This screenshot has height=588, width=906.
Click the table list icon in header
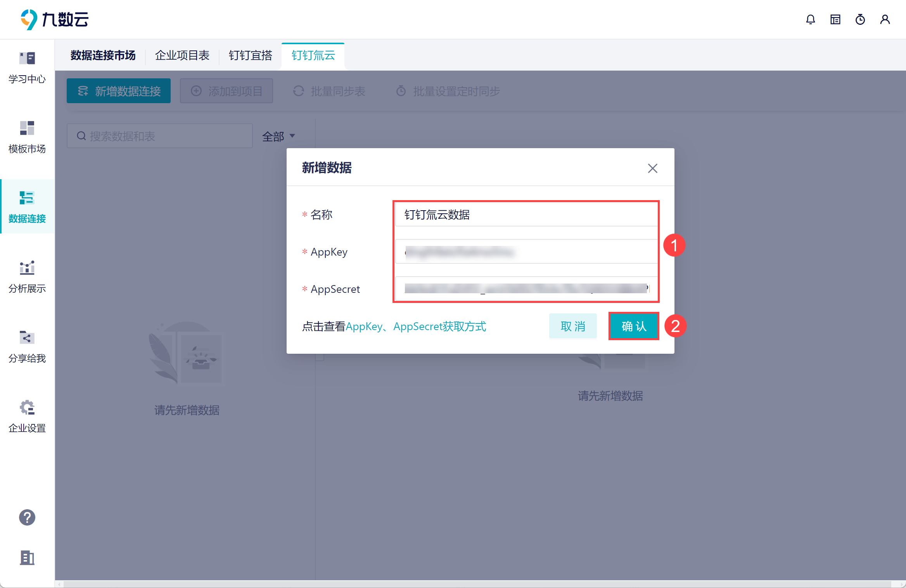(835, 19)
